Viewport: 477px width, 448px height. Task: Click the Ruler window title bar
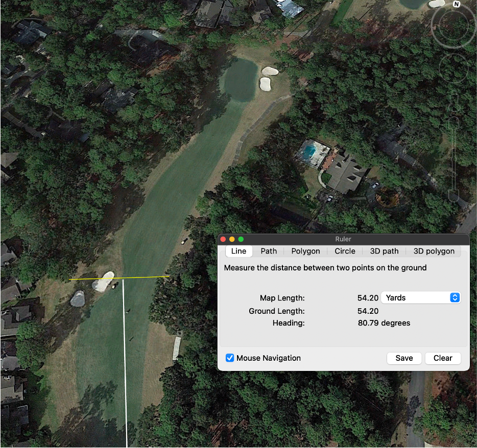click(344, 239)
